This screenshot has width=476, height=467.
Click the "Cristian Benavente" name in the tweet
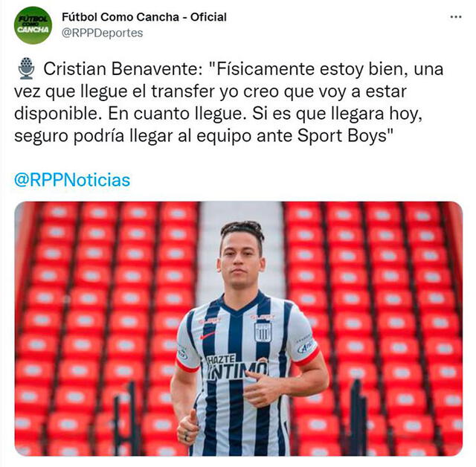(123, 69)
